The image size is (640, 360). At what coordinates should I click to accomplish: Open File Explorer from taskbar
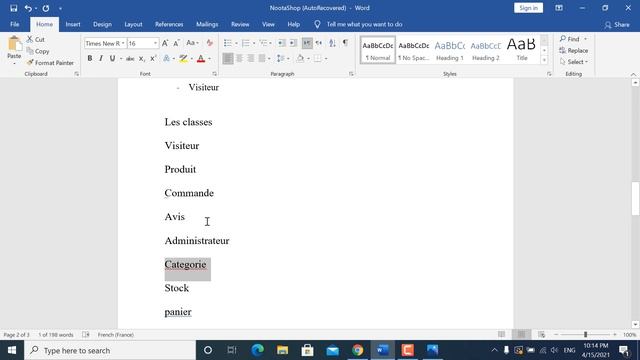coord(282,350)
